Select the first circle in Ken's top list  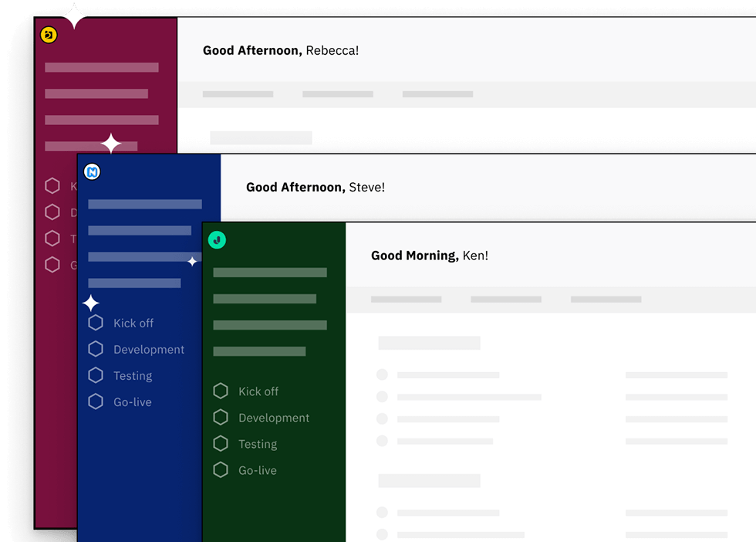pyautogui.click(x=382, y=374)
